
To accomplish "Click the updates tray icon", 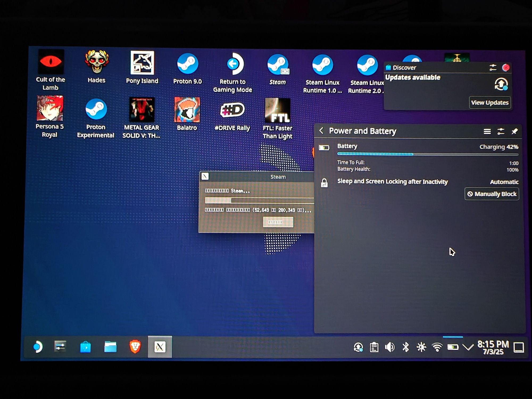I will (x=358, y=347).
